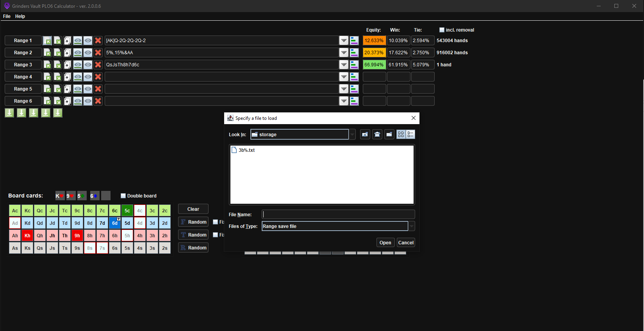Toggle the first eye icon for Range 5
The height and width of the screenshot is (331, 644).
coord(78,89)
